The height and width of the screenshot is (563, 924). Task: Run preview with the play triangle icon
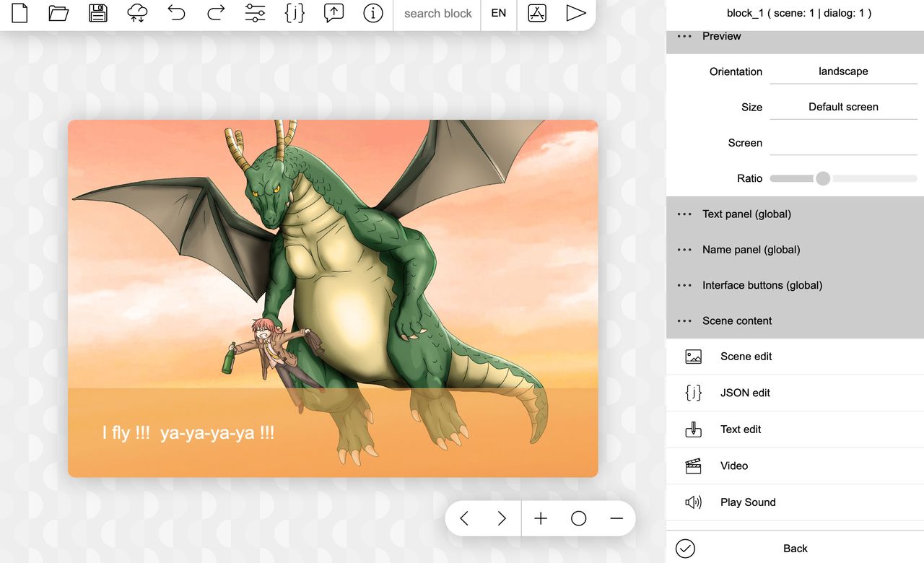(575, 13)
